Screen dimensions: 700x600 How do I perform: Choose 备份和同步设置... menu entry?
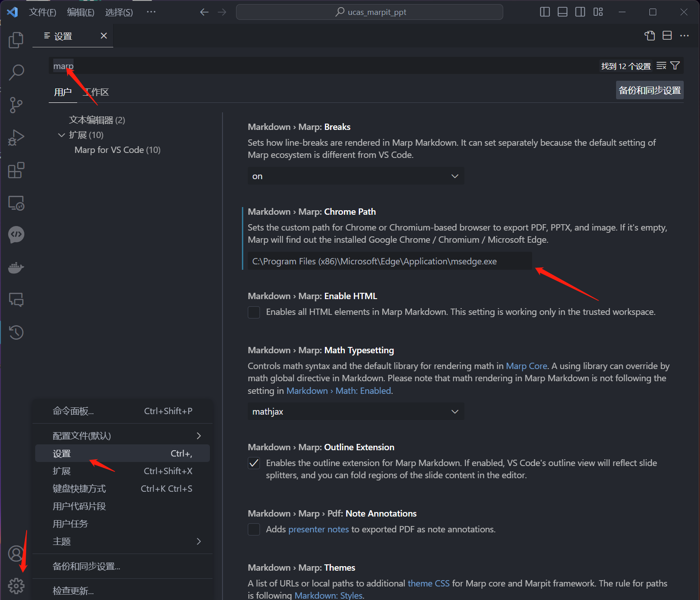(122, 566)
